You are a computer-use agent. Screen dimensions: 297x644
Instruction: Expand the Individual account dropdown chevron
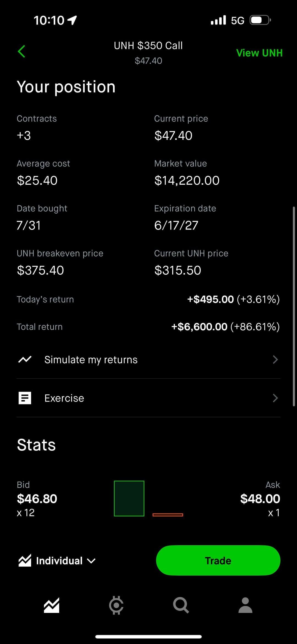point(91,561)
